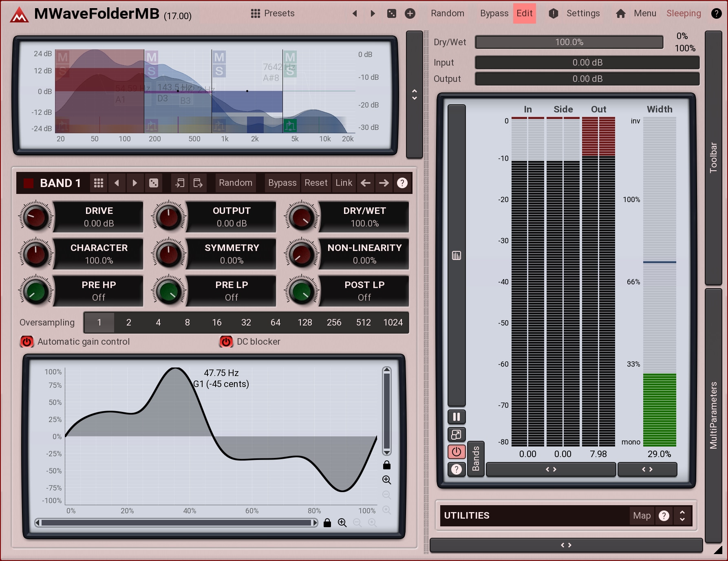The width and height of the screenshot is (728, 561).
Task: Click the global Dry/Wet slider
Action: click(x=569, y=42)
